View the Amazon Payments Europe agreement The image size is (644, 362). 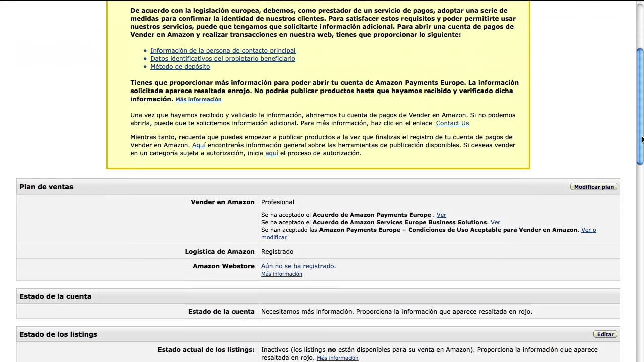tap(441, 215)
